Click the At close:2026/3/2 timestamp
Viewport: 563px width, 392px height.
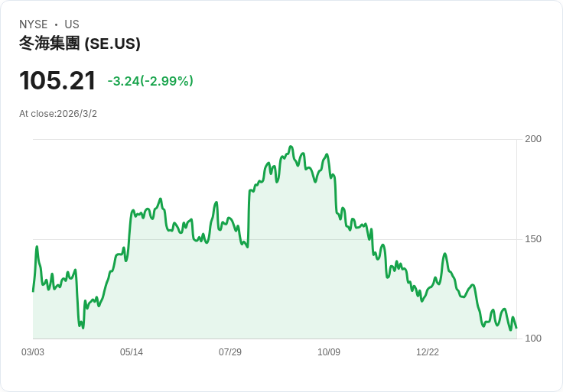(x=58, y=114)
